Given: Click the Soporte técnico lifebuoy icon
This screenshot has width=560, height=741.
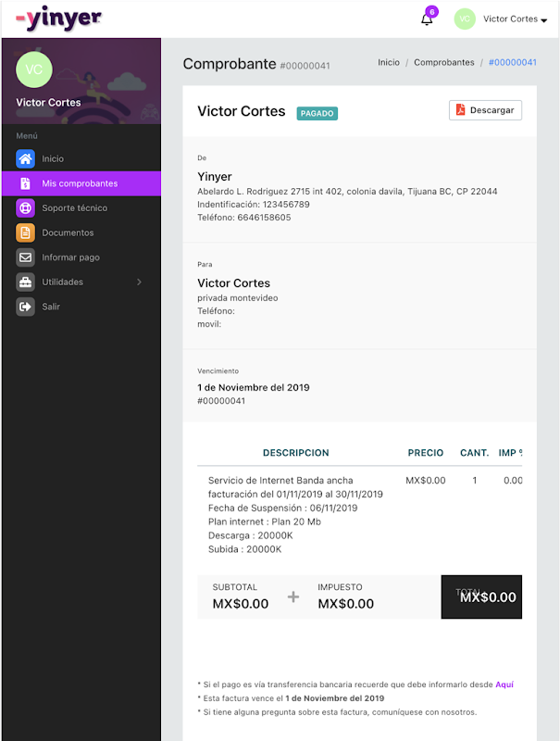Looking at the screenshot, I should (25, 208).
